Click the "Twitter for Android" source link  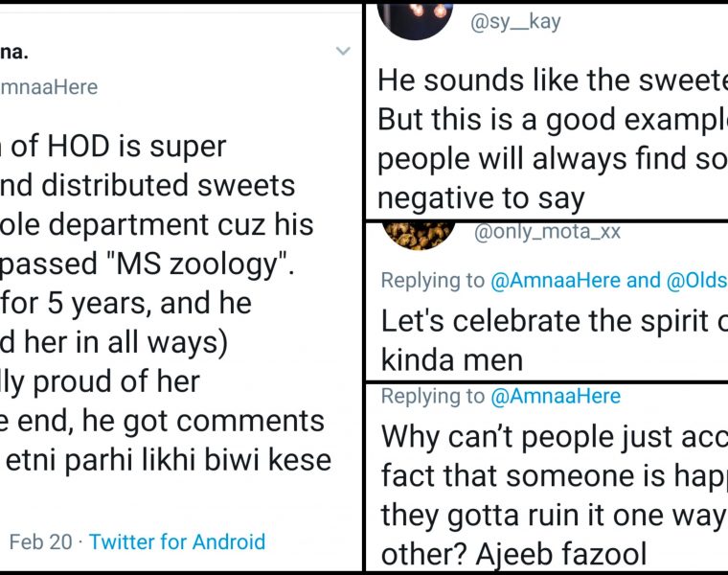point(177,541)
